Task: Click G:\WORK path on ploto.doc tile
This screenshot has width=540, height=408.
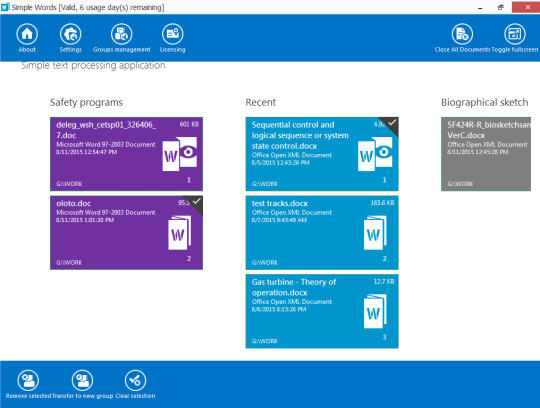Action: pos(69,262)
